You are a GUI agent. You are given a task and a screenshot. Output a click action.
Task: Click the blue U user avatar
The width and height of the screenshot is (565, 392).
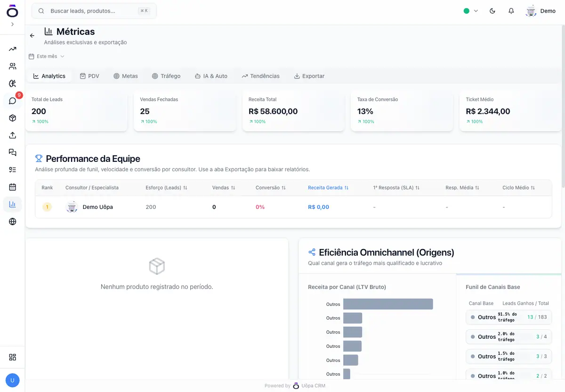click(x=12, y=380)
